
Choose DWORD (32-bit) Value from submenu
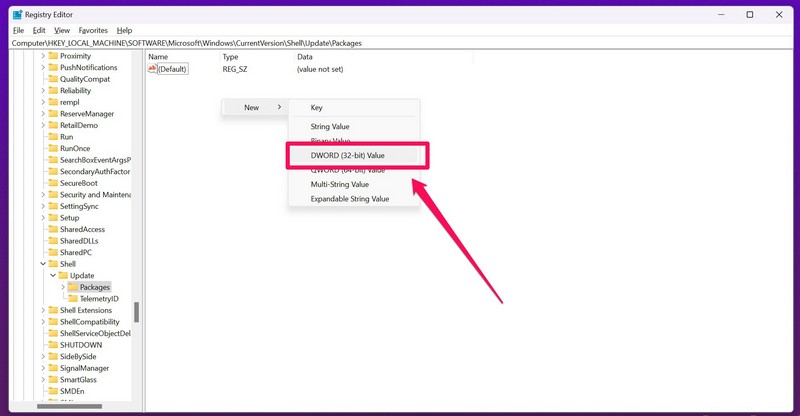[347, 155]
